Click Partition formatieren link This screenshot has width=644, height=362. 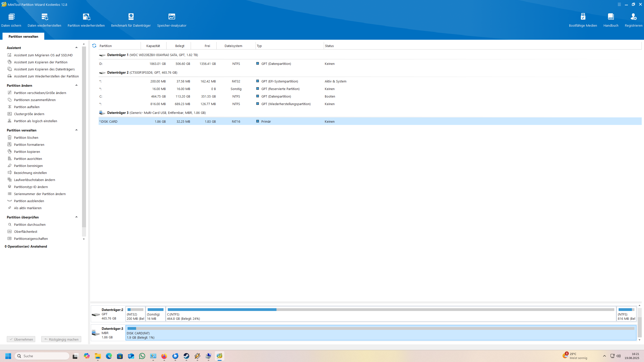pos(29,145)
